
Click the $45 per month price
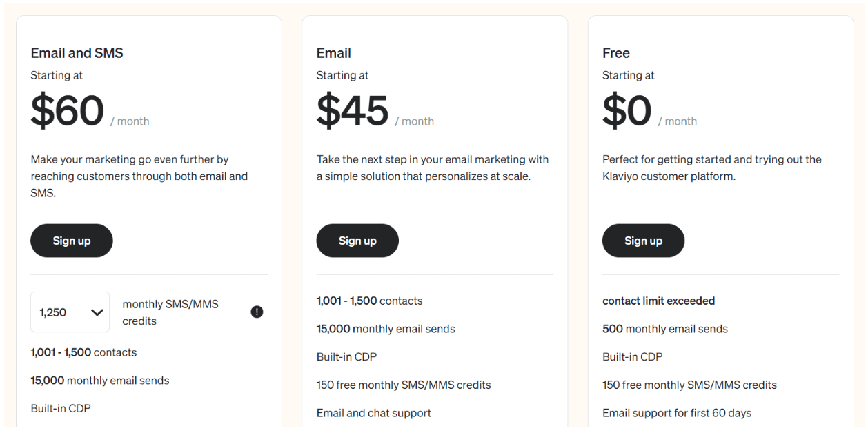coord(375,111)
